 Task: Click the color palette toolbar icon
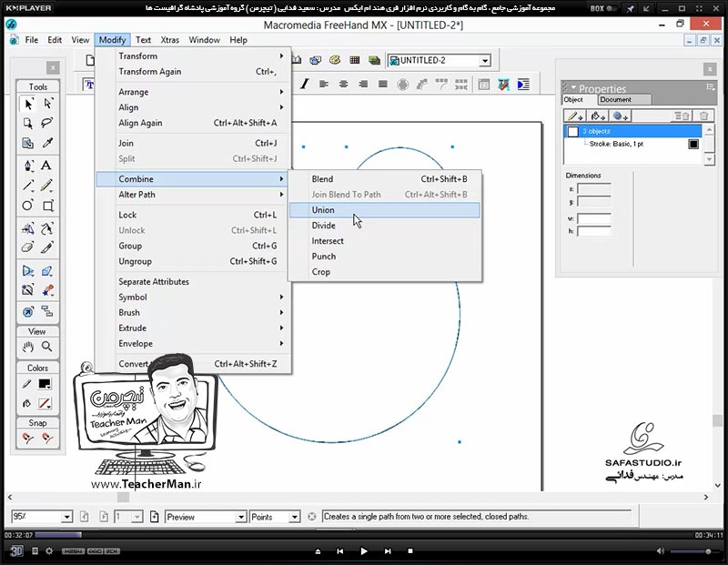(x=335, y=60)
